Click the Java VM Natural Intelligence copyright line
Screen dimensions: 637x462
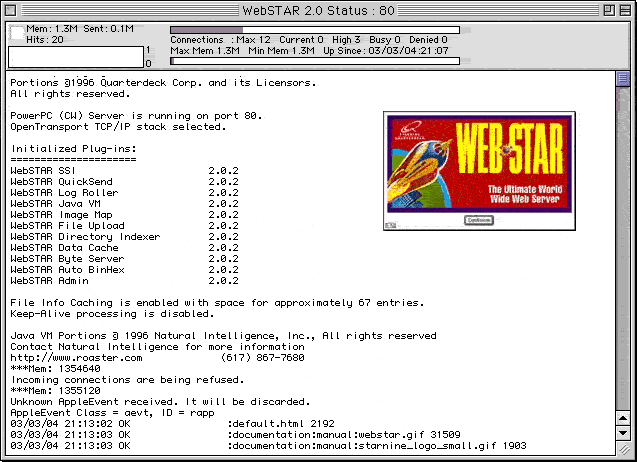223,336
